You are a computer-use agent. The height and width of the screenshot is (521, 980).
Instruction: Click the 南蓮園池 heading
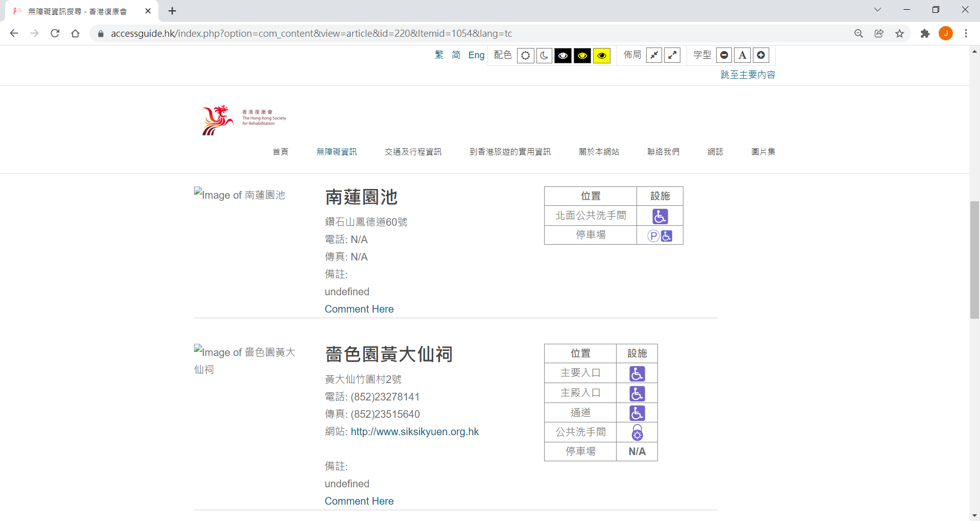(361, 197)
